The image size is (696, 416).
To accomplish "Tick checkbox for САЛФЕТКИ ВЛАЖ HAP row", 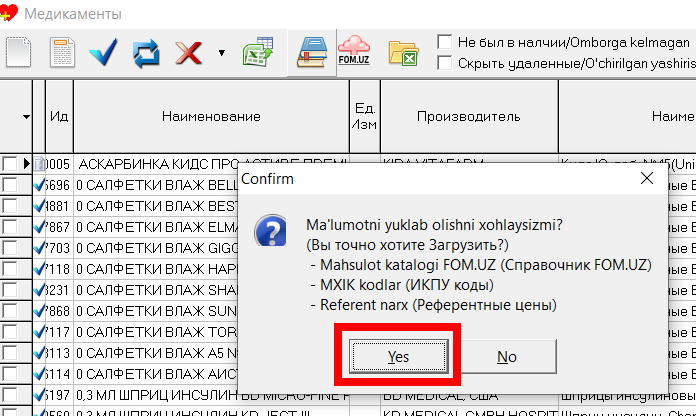I will point(9,269).
